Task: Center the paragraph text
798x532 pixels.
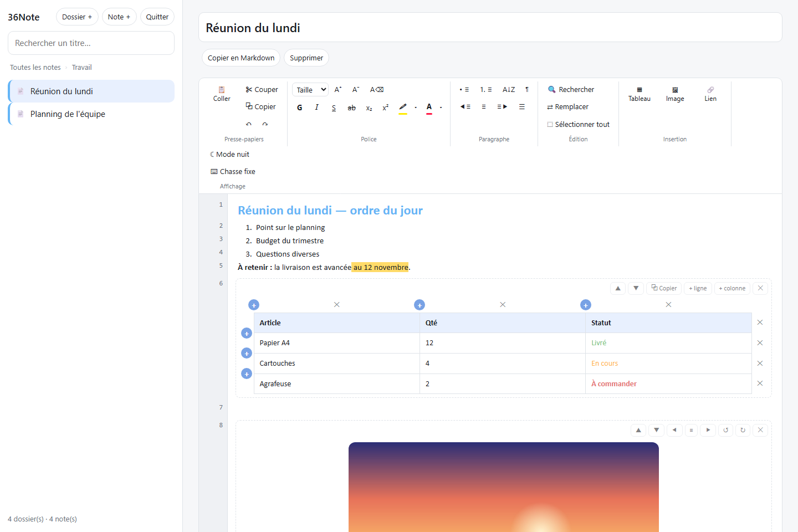Action: (x=484, y=106)
